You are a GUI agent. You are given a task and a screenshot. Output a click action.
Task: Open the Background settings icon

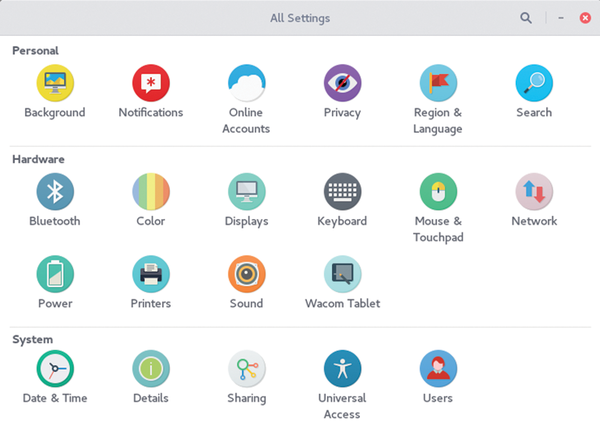[x=55, y=83]
